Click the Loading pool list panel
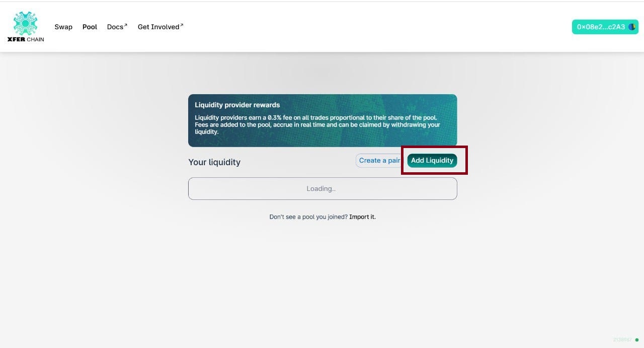The image size is (644, 348). tap(323, 188)
